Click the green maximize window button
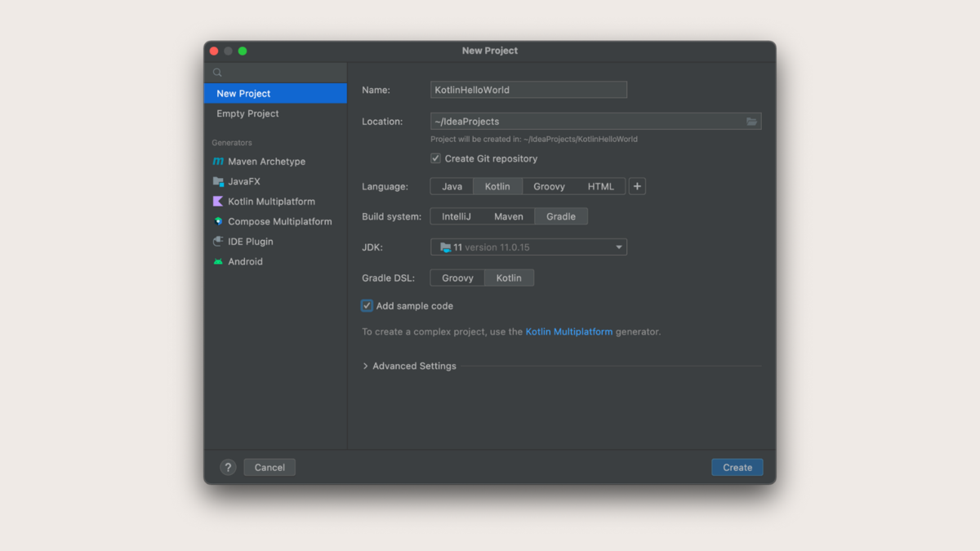This screenshot has height=551, width=980. (x=243, y=51)
